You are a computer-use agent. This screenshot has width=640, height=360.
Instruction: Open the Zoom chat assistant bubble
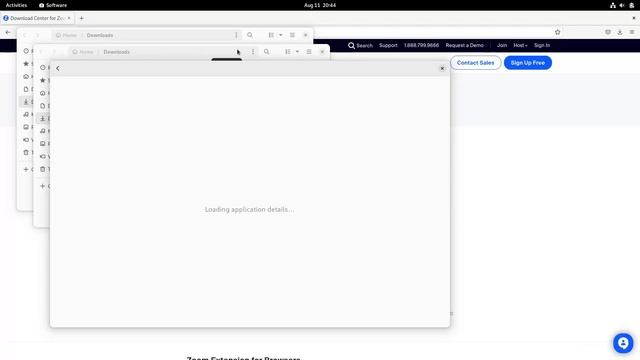pos(623,343)
